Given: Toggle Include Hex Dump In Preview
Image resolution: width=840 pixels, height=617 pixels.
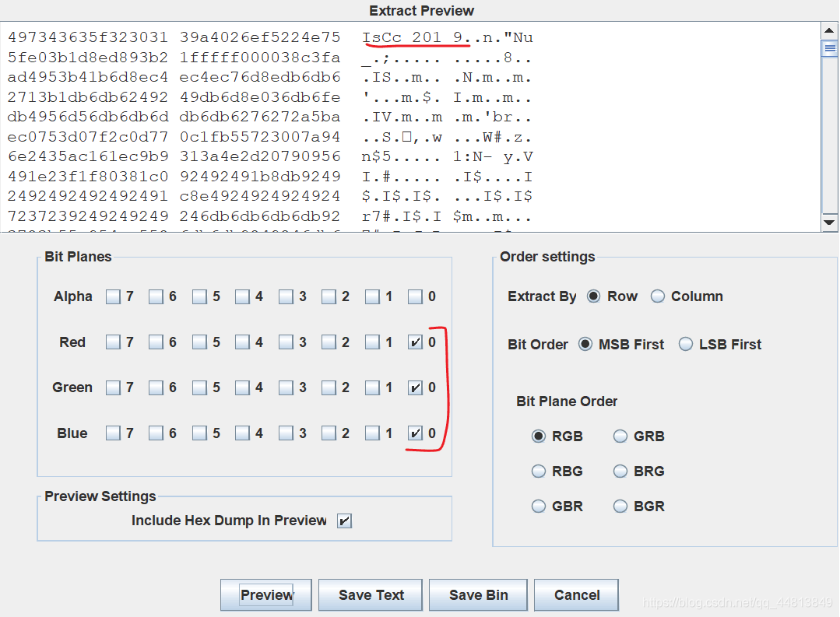Looking at the screenshot, I should point(344,521).
